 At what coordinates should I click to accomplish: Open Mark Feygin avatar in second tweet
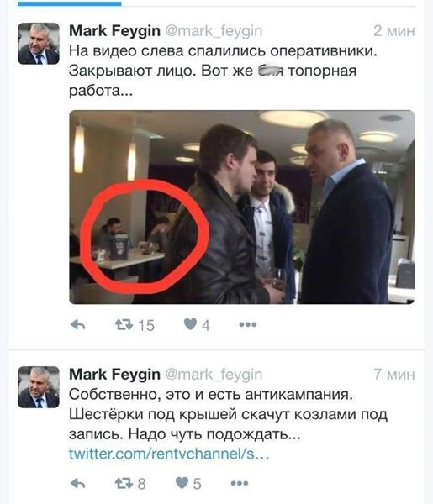[x=39, y=387]
